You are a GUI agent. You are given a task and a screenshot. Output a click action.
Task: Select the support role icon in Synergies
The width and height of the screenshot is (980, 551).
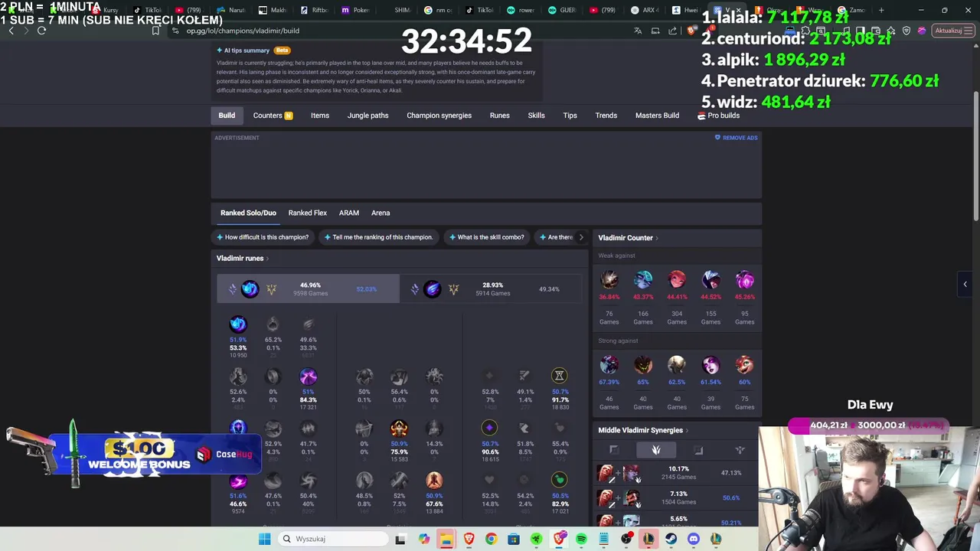(740, 450)
